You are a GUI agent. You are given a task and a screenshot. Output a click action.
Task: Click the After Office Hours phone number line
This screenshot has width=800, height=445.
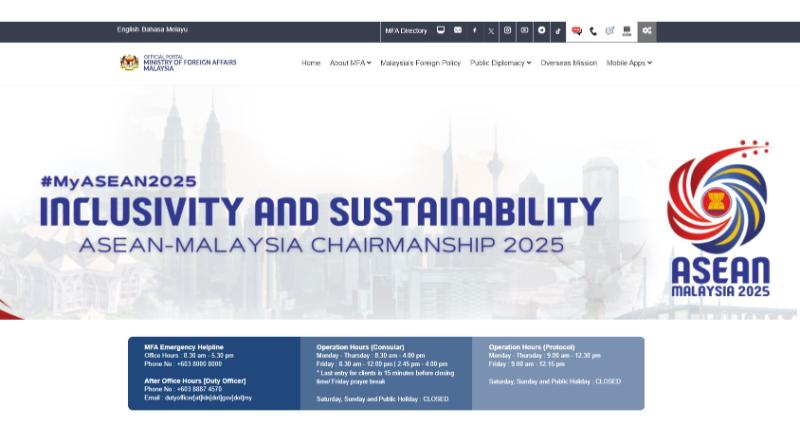point(183,389)
